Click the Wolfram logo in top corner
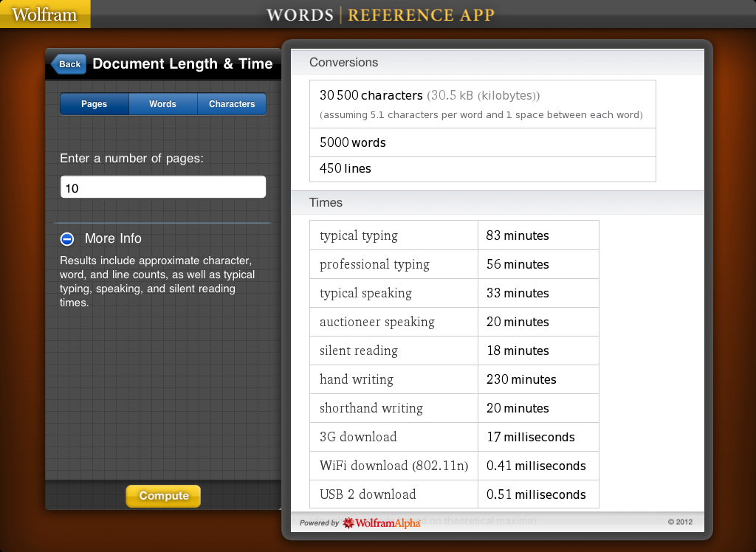The width and height of the screenshot is (756, 552). [45, 14]
